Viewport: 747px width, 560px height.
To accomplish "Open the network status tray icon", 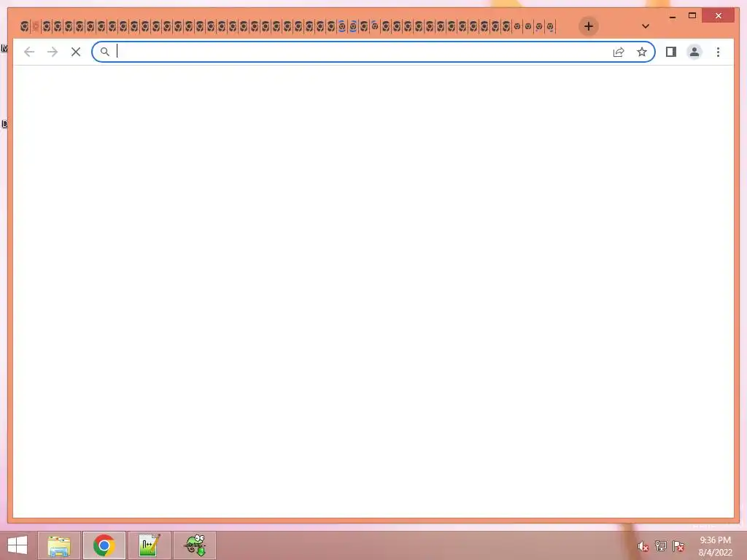I will click(660, 545).
